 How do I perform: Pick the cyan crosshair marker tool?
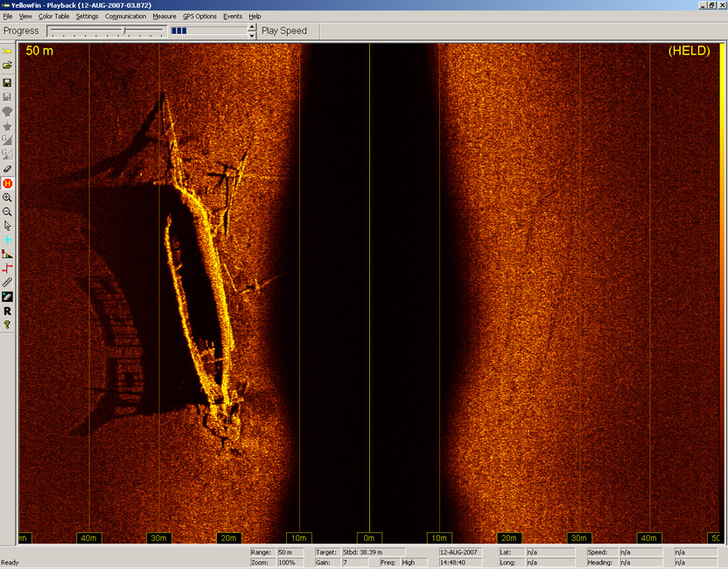click(7, 239)
